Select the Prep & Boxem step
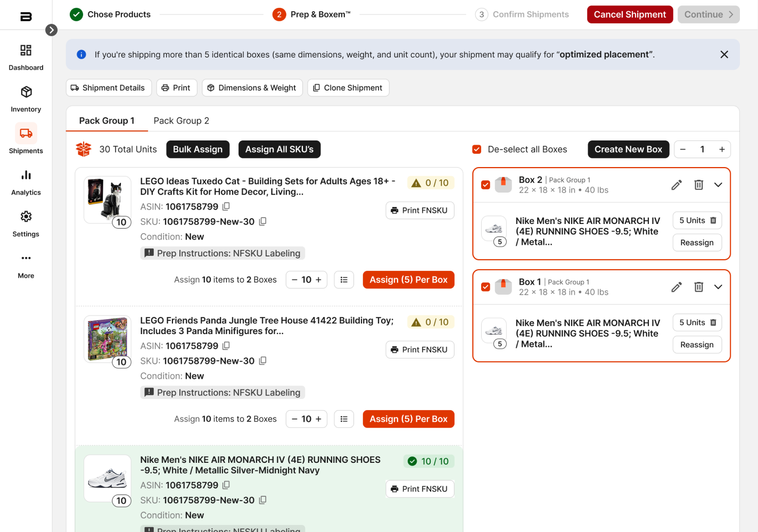Screen dimensions: 758x532 (311, 14)
